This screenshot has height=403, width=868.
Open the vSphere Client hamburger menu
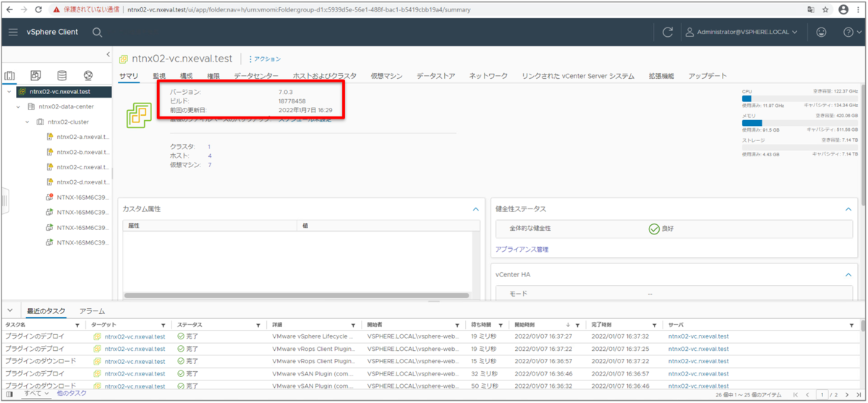tap(13, 33)
